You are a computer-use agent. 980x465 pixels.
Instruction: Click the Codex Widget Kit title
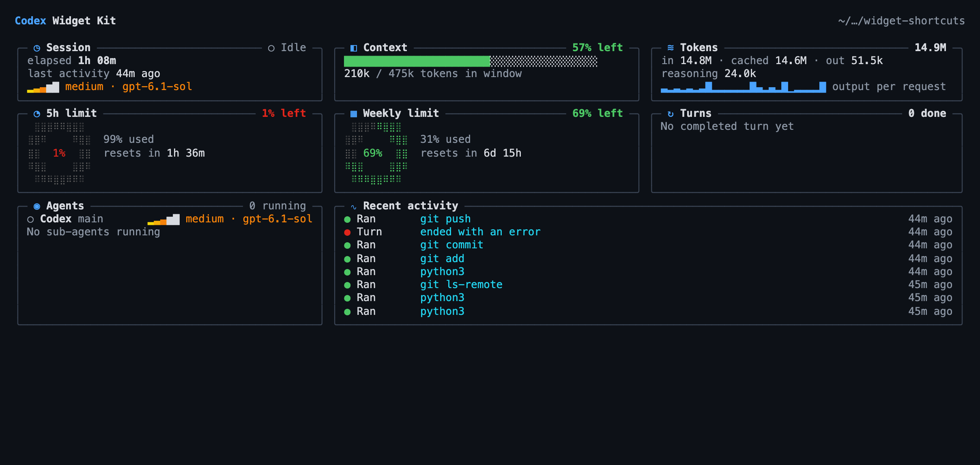coord(65,21)
